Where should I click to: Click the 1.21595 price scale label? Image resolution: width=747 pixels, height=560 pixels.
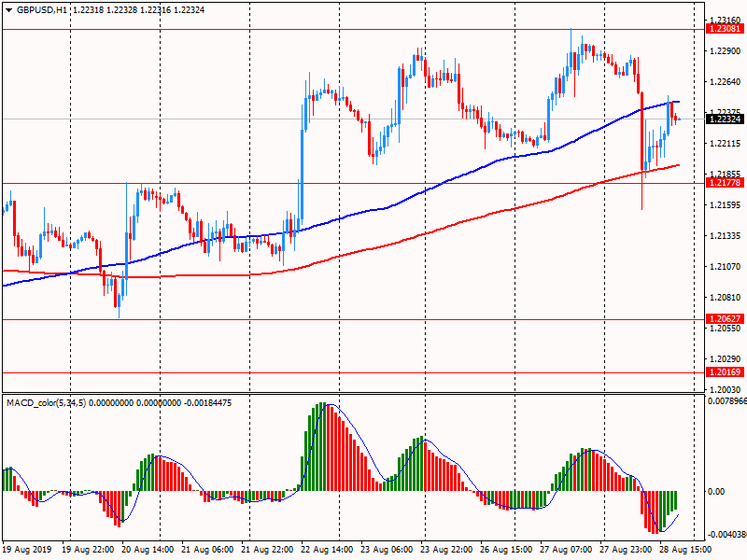(726, 205)
